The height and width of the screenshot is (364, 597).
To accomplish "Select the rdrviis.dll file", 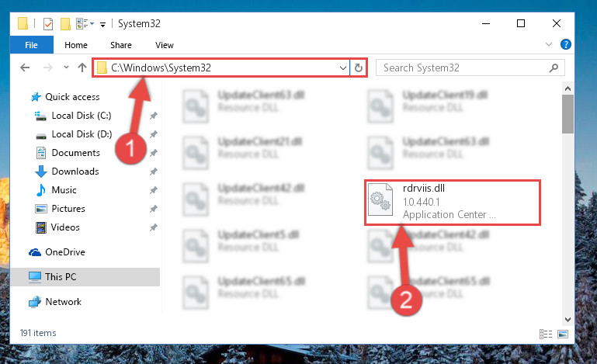I will click(x=453, y=202).
